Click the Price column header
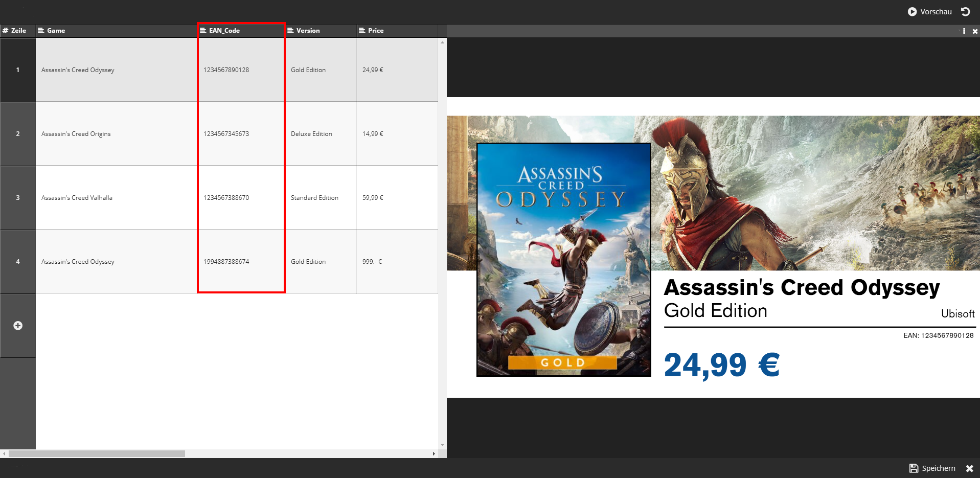The image size is (980, 478). [375, 31]
